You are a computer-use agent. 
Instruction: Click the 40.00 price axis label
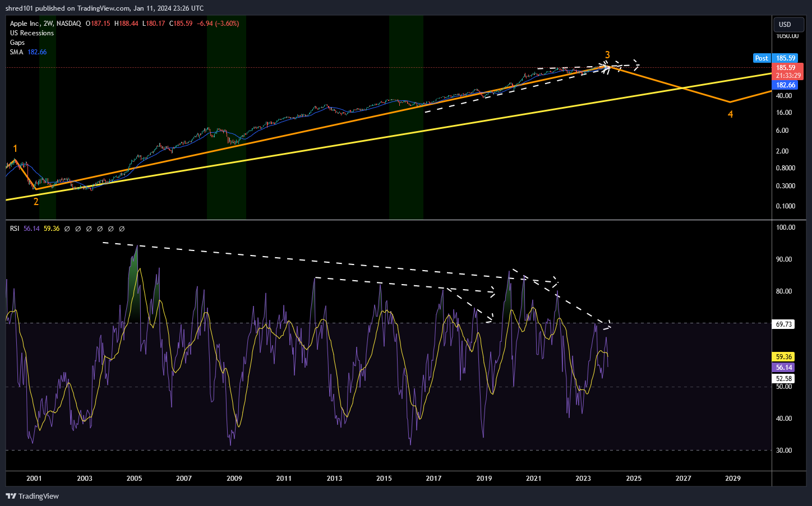click(x=784, y=96)
